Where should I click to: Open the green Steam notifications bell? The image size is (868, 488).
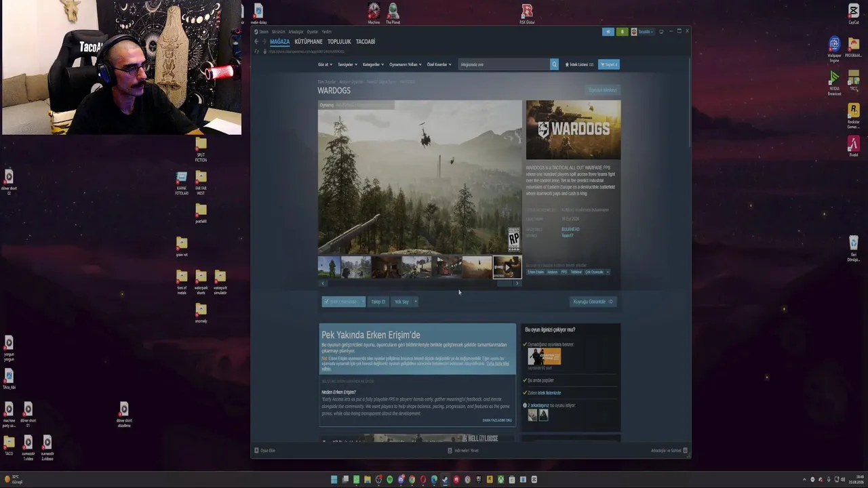(622, 32)
